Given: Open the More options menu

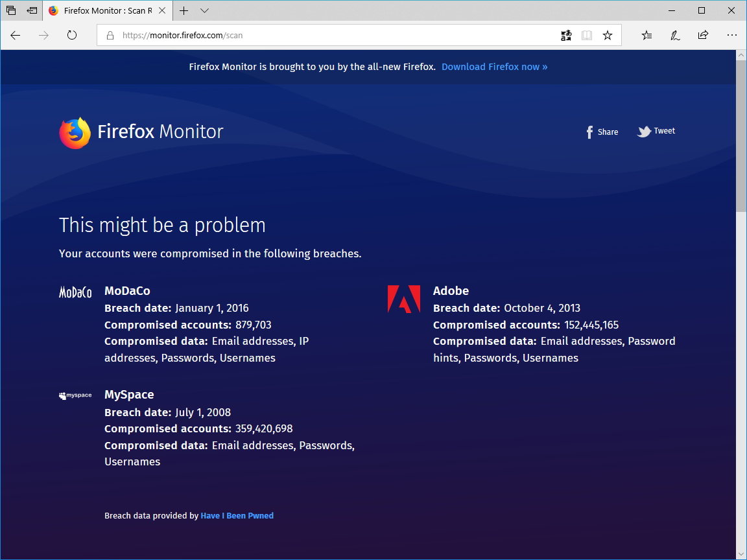Looking at the screenshot, I should tap(732, 36).
